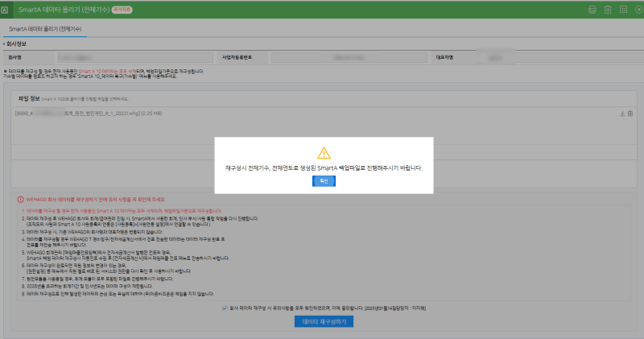Click the yellow warning triangle icon in the dialog
The height and width of the screenshot is (339, 644).
[324, 153]
